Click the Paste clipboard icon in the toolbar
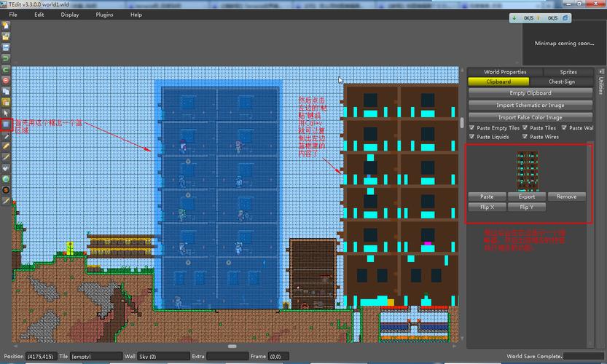Viewport: 607px width, 364px height. coord(6,103)
